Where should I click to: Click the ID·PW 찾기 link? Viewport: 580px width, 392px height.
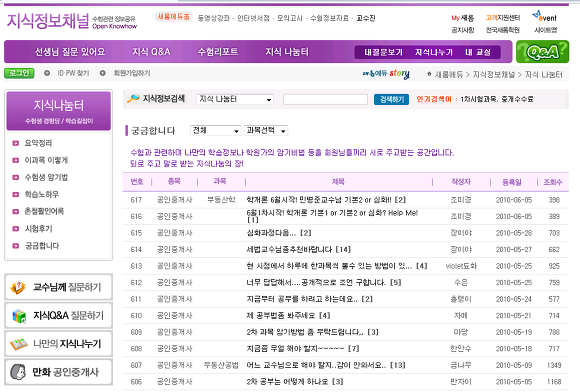click(x=73, y=73)
